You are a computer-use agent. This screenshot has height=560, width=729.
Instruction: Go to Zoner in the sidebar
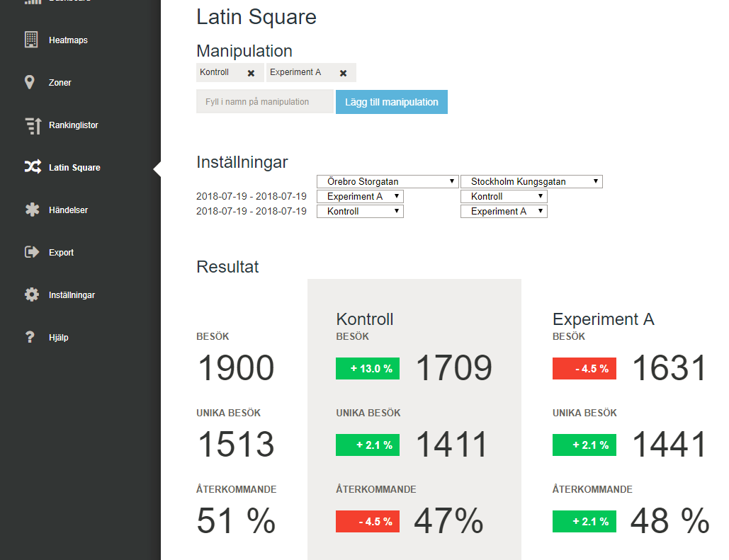coord(60,82)
